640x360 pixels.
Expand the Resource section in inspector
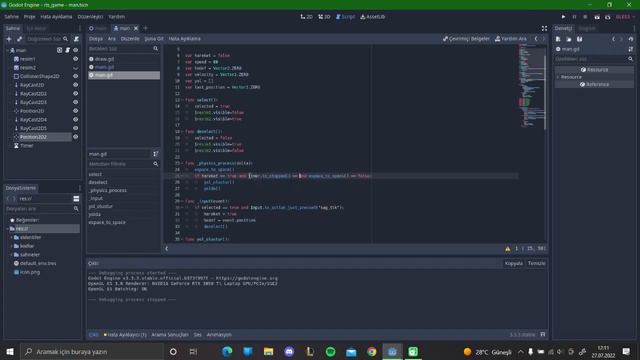(558, 77)
